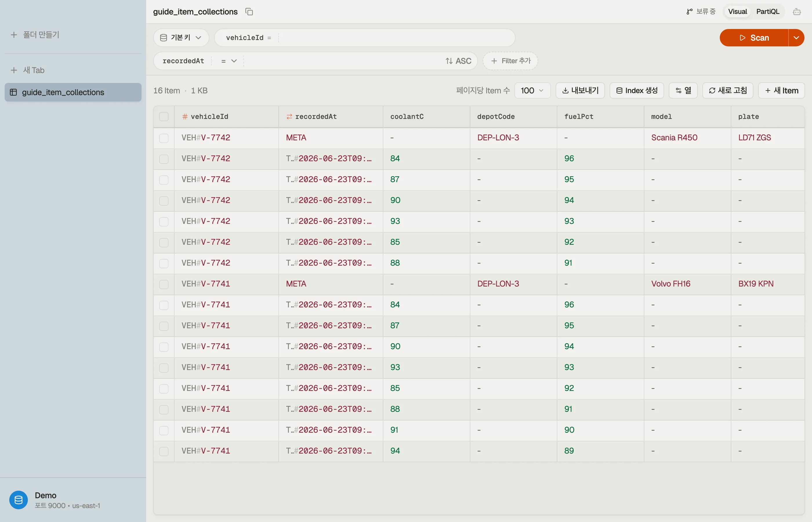Copy the guide_item_collections table name icon
Image resolution: width=812 pixels, height=522 pixels.
[x=249, y=12]
